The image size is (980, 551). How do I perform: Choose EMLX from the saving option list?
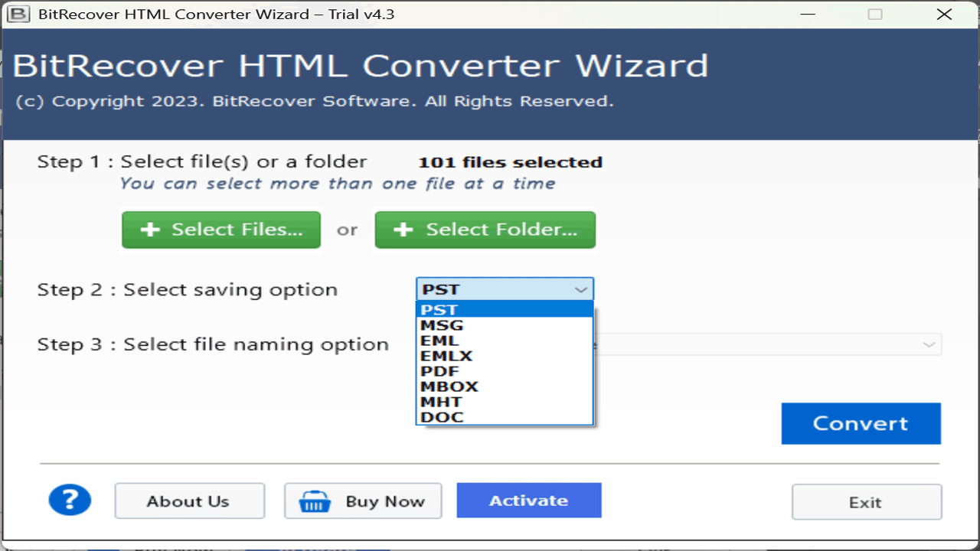tap(505, 356)
